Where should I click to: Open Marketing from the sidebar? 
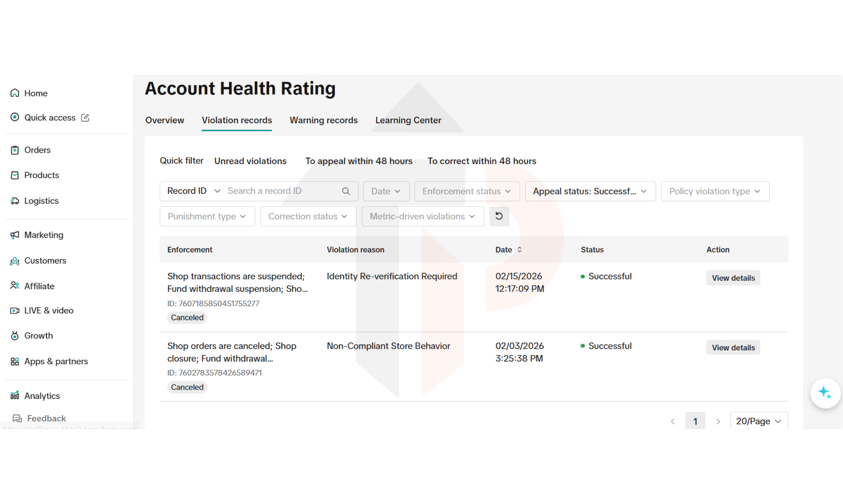pyautogui.click(x=44, y=235)
